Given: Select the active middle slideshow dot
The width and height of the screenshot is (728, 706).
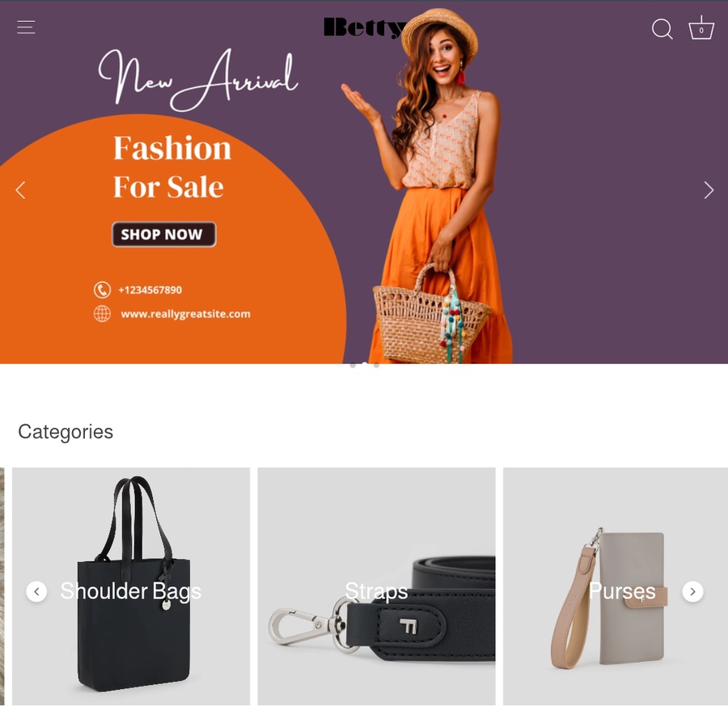Looking at the screenshot, I should (365, 366).
